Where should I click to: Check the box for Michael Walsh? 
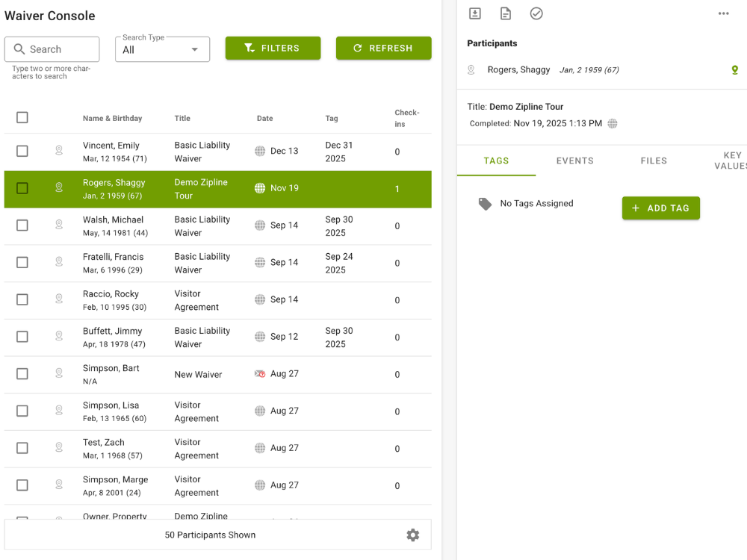(22, 225)
